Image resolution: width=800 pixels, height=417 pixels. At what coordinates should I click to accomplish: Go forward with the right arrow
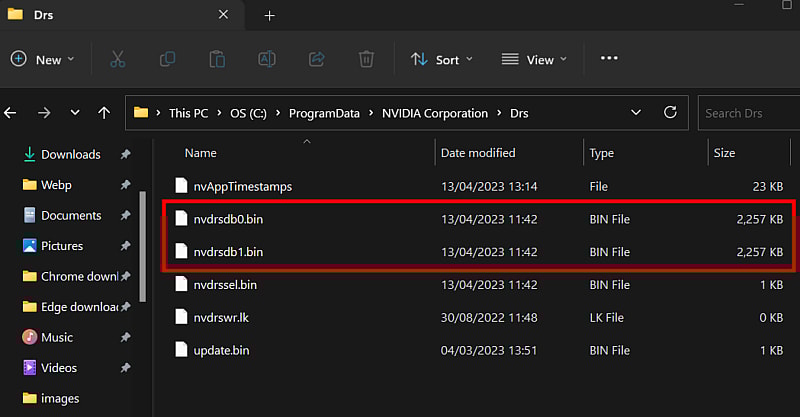tap(44, 113)
